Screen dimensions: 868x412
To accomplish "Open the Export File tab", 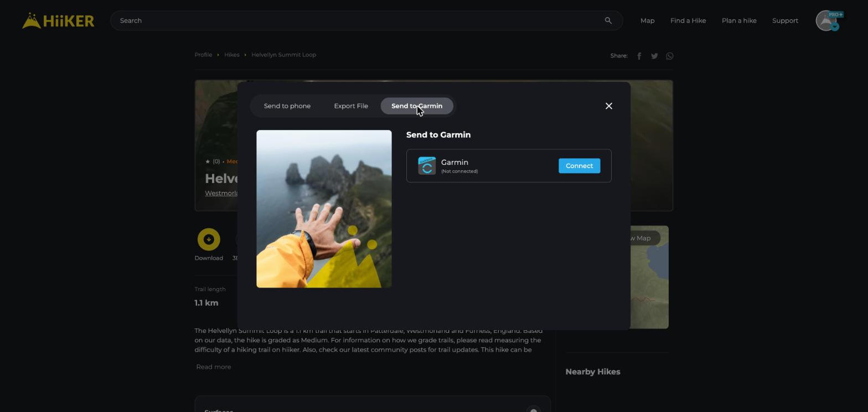I will (x=350, y=106).
